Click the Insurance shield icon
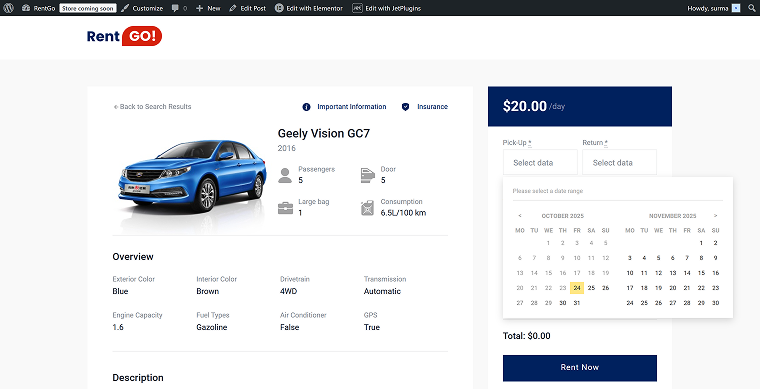 [406, 107]
